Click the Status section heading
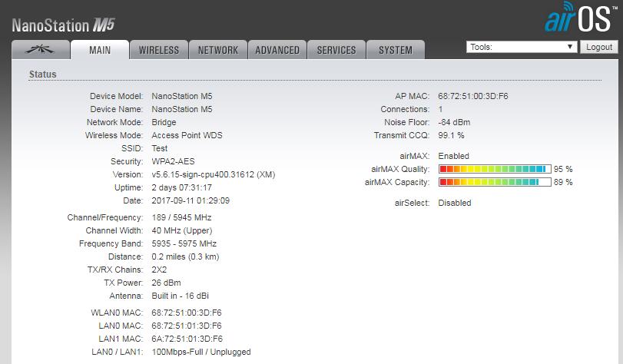 42,74
